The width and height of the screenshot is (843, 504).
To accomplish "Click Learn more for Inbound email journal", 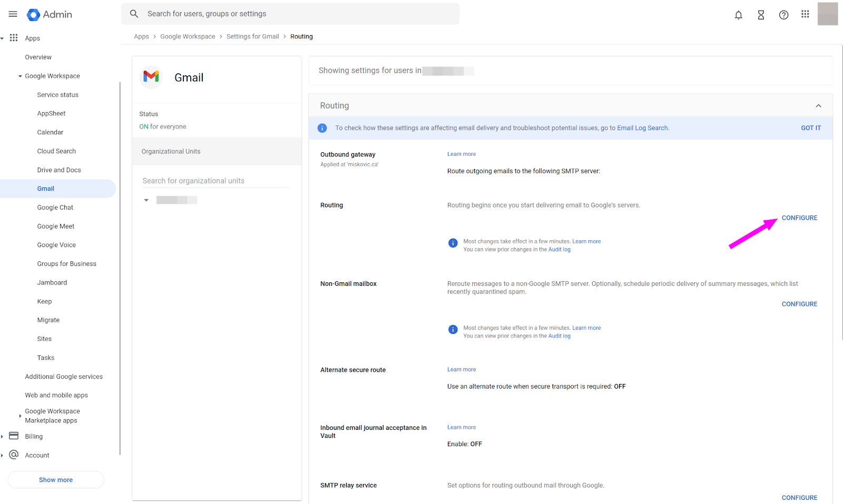I will click(462, 427).
